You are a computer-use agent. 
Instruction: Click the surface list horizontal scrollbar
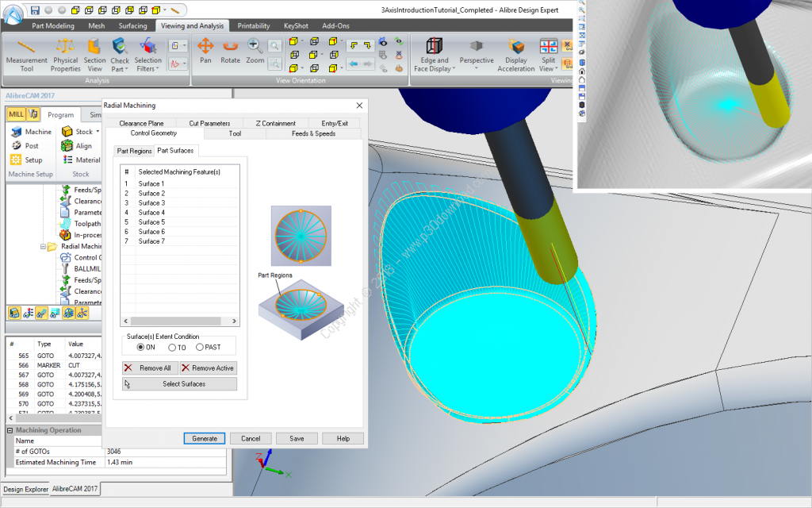coord(180,321)
